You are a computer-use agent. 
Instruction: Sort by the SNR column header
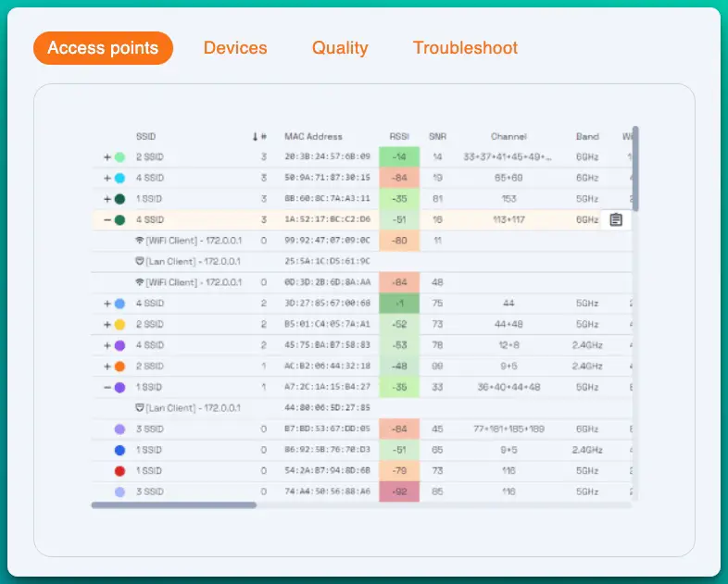point(437,136)
